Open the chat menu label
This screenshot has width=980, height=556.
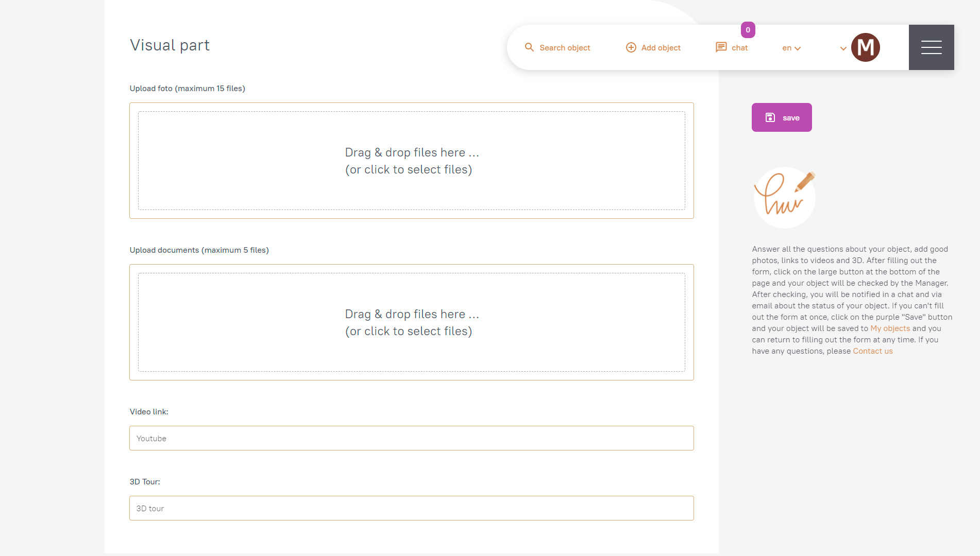tap(739, 48)
